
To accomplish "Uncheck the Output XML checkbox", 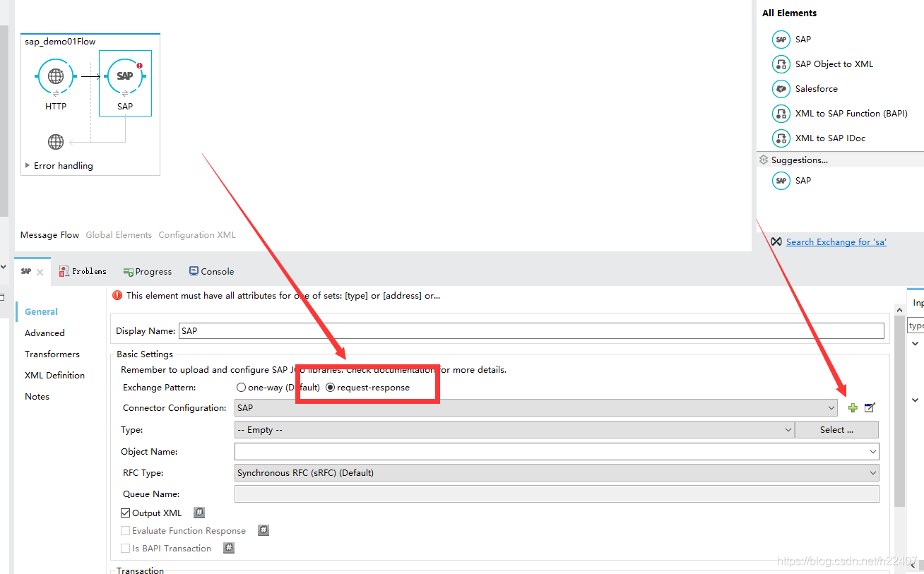I will point(126,513).
